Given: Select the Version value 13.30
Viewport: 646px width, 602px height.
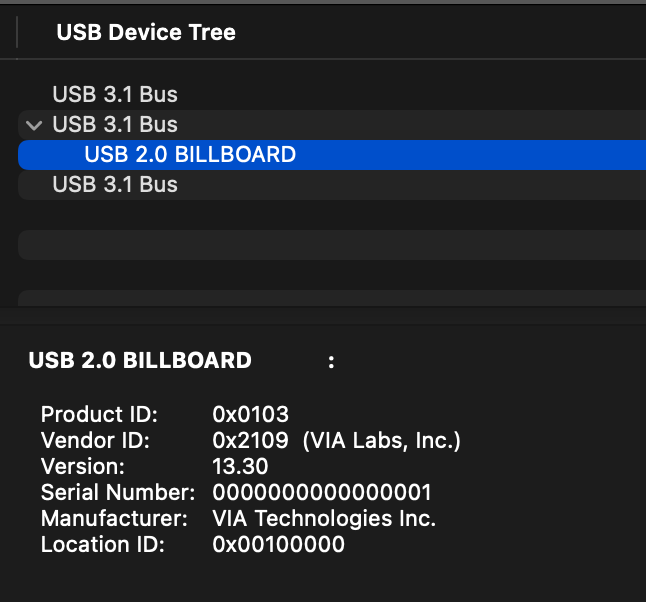Looking at the screenshot, I should pos(240,467).
